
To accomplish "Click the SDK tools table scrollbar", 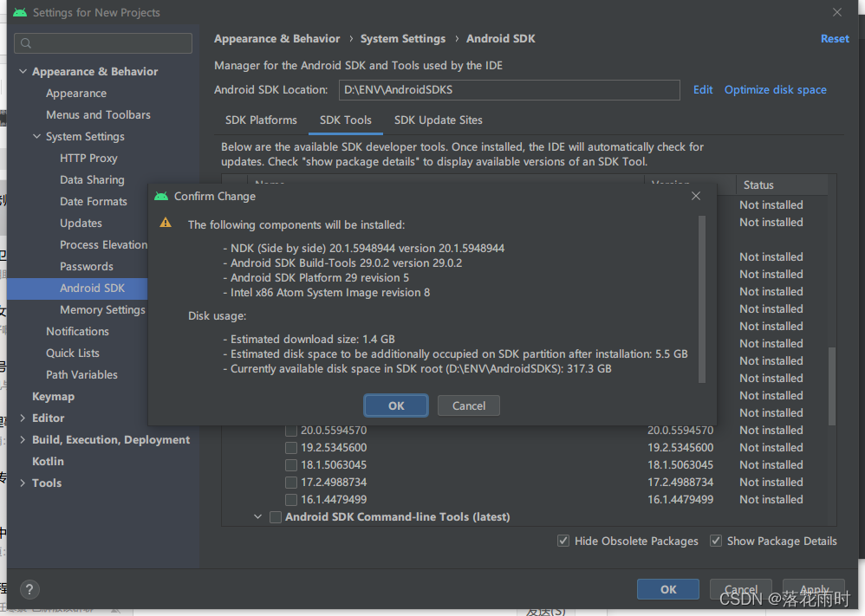I will 832,386.
